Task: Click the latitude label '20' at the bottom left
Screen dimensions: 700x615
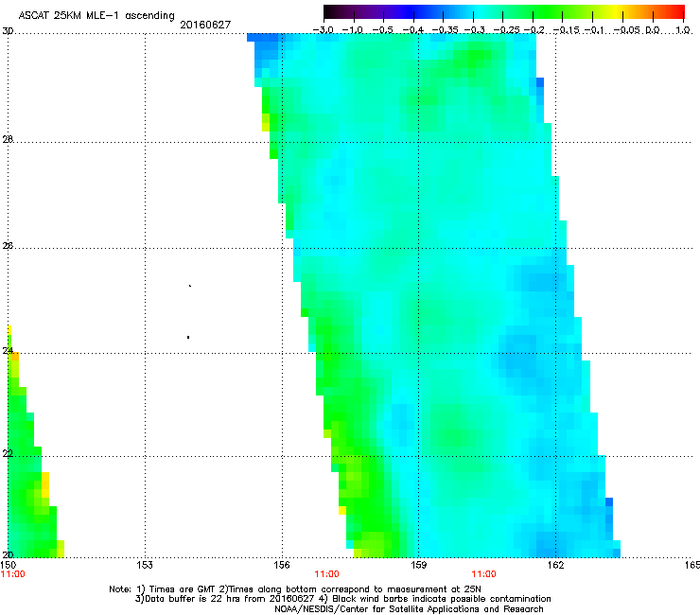Action: (x=8, y=554)
